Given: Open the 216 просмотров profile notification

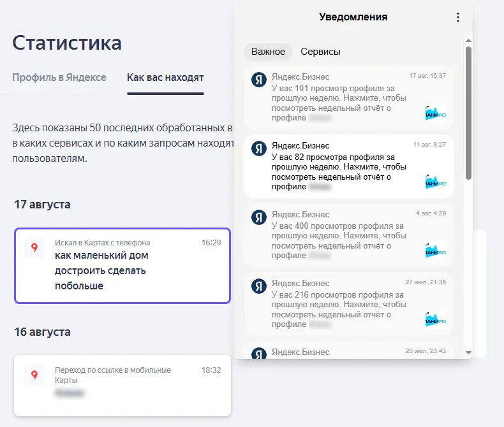Looking at the screenshot, I should 349,303.
